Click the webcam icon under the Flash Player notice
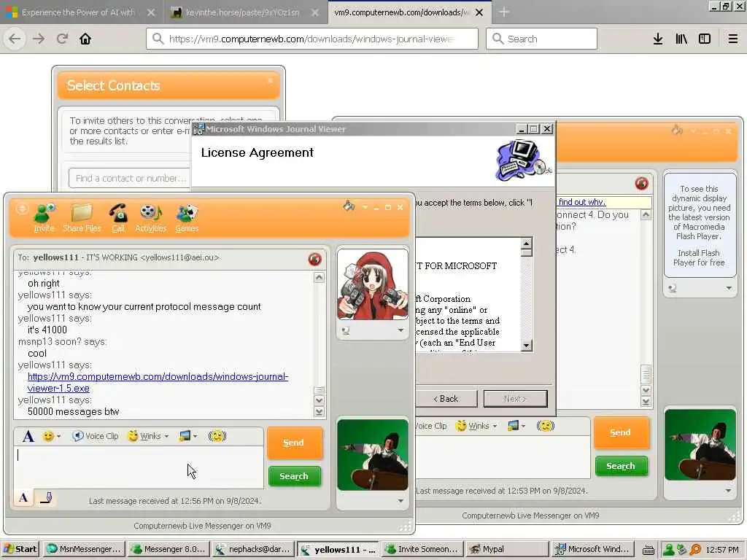This screenshot has height=560, width=747. pos(672,288)
